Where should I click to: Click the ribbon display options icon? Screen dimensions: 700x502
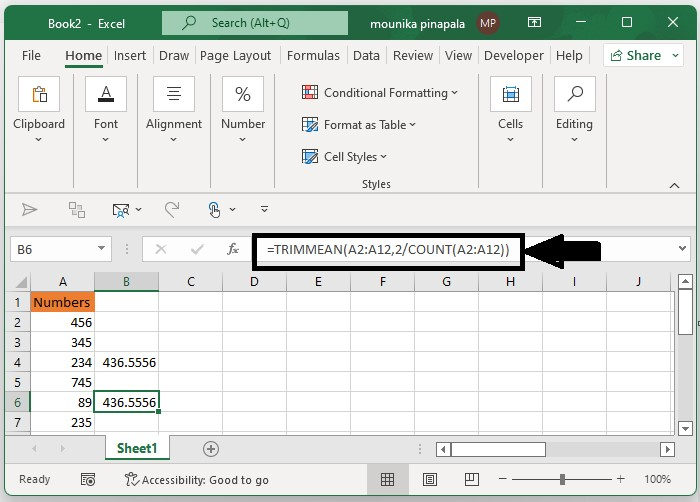(x=534, y=22)
